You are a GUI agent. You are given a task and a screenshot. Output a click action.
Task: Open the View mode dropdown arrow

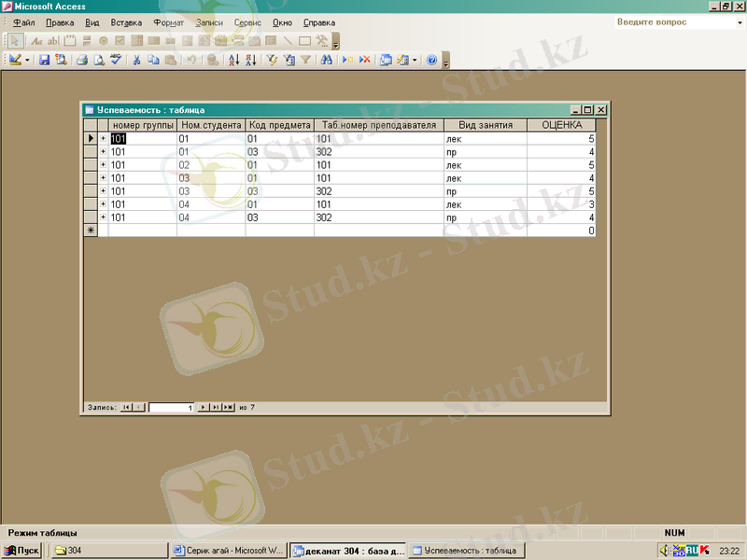28,60
